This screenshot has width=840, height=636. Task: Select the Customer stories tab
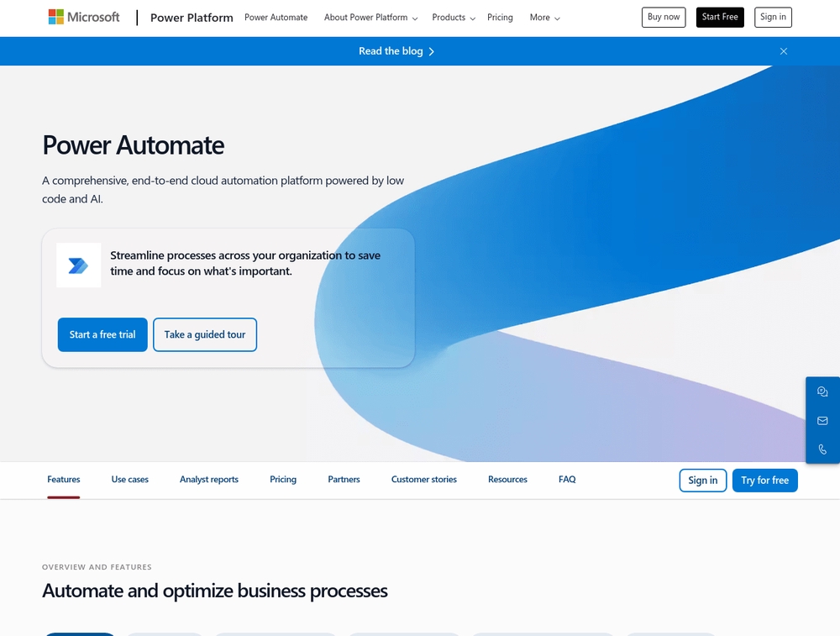[x=423, y=479]
